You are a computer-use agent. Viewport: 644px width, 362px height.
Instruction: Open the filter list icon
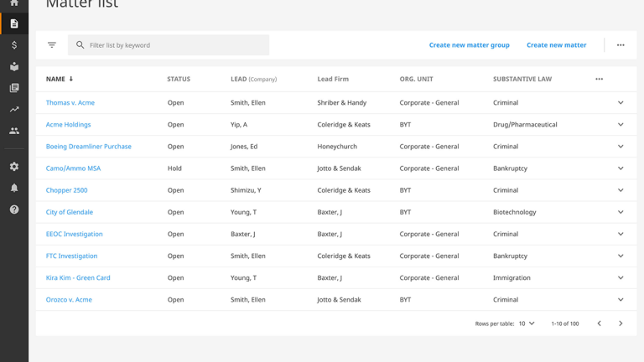[52, 45]
